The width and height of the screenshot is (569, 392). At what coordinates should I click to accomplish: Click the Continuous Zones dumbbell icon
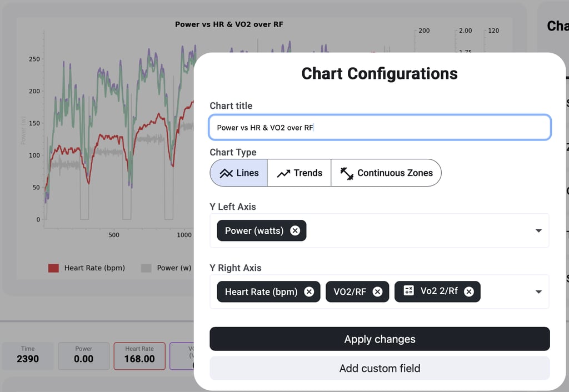[347, 173]
